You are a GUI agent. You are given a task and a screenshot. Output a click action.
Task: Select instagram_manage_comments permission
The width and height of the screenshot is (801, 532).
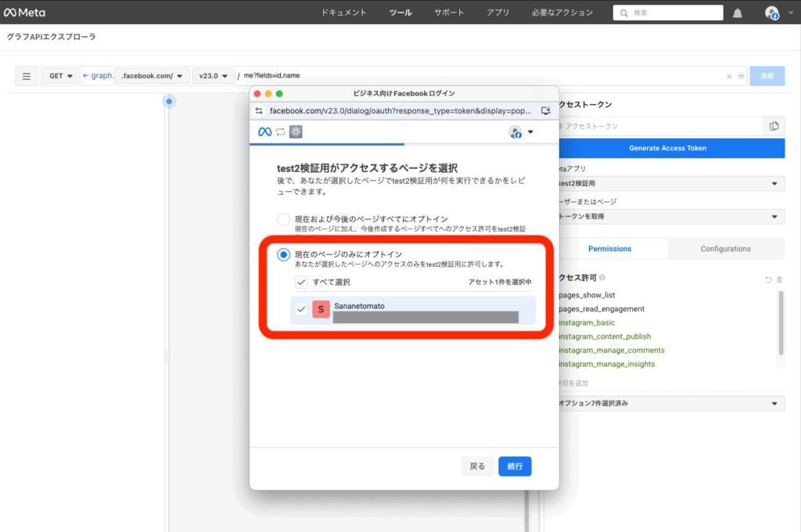click(612, 350)
